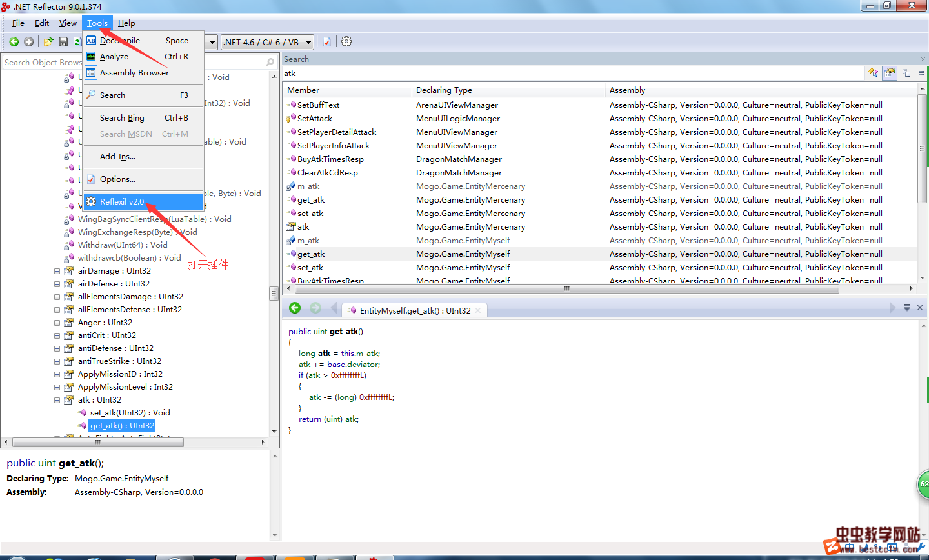The image size is (929, 560).
Task: Click the search text field containing atk
Action: 573,74
